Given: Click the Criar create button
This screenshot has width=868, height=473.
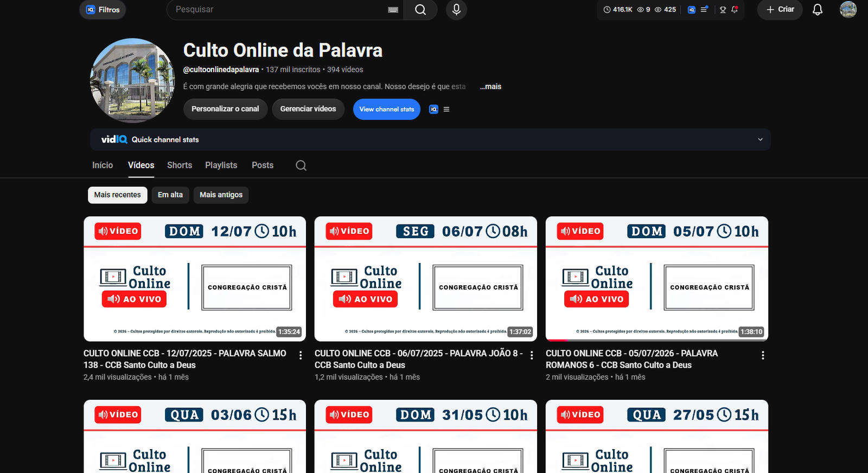Looking at the screenshot, I should 780,10.
